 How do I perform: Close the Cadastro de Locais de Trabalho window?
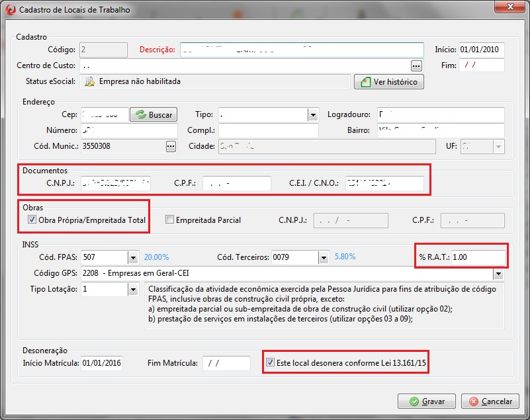click(x=510, y=7)
